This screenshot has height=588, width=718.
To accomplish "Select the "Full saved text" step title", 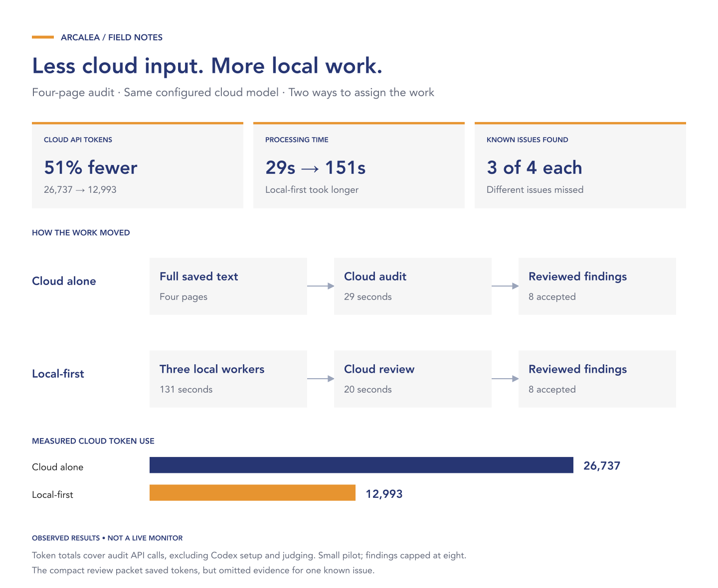I will (x=198, y=277).
